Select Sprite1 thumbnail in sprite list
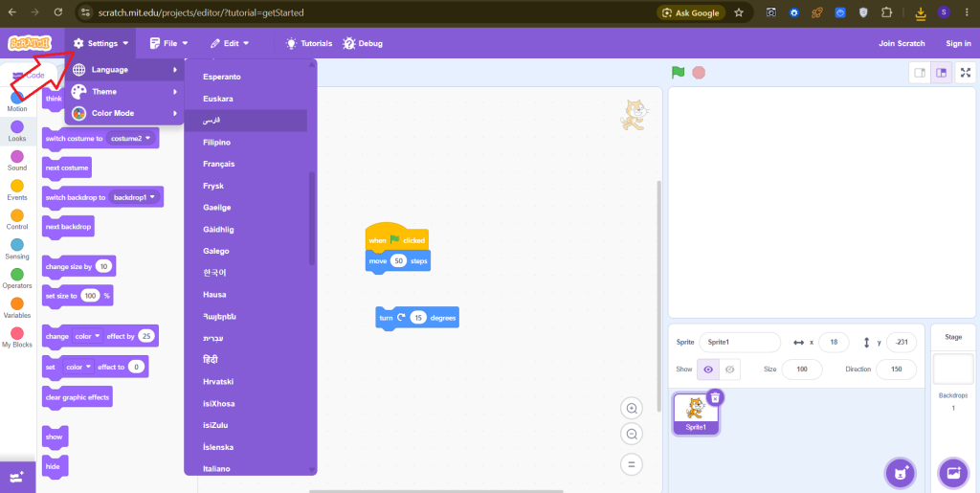Viewport: 980px width, 493px height. [697, 413]
